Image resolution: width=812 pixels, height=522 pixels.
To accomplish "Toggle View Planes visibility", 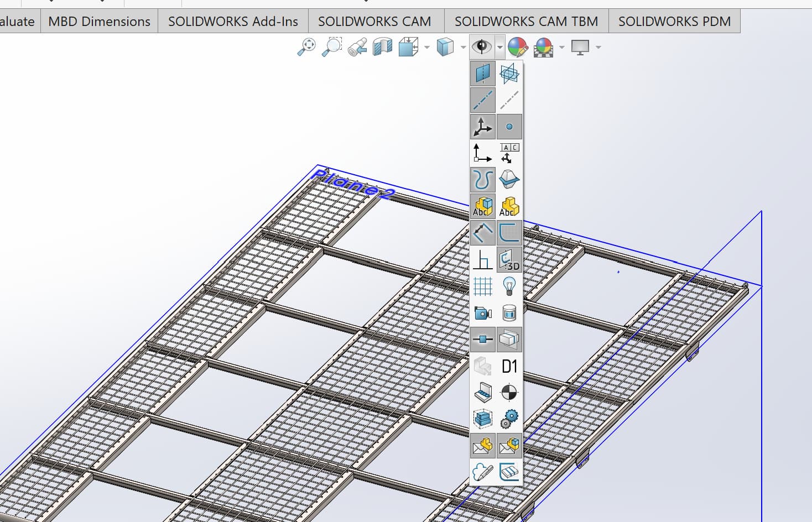I will tap(482, 73).
